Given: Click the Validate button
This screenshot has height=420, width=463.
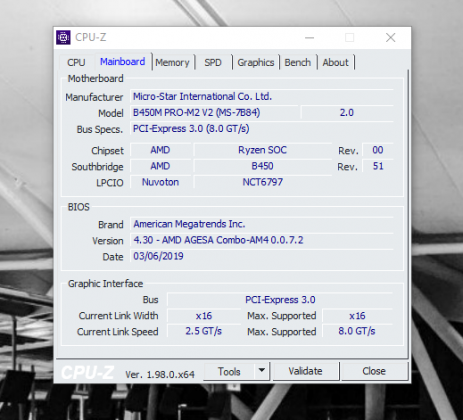Looking at the screenshot, I should click(x=305, y=371).
